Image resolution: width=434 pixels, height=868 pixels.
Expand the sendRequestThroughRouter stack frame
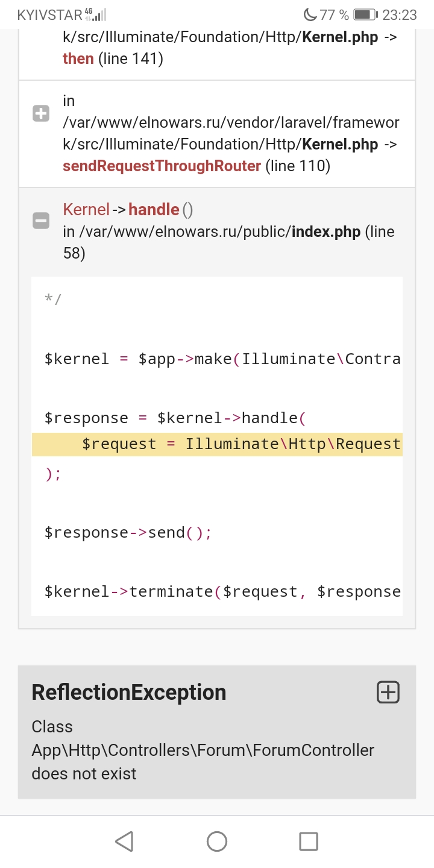click(x=41, y=113)
